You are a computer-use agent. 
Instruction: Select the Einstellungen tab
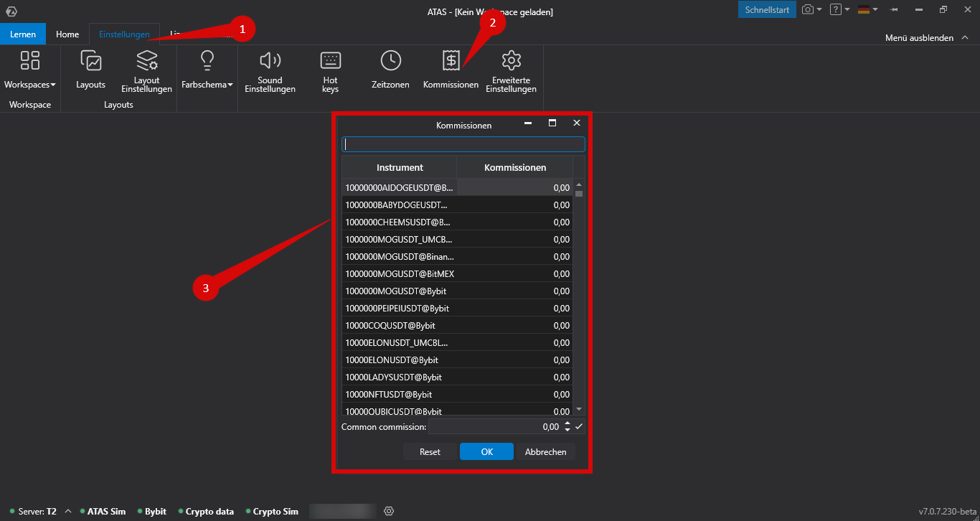coord(124,34)
